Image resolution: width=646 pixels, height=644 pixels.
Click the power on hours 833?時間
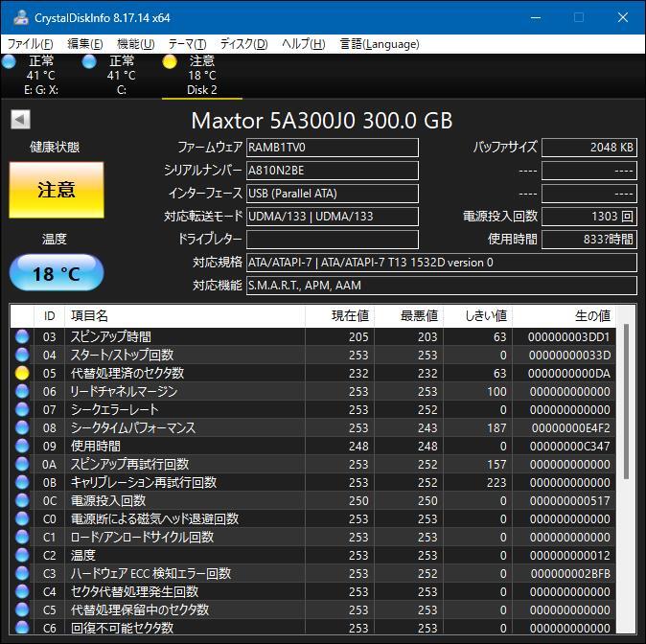(x=589, y=240)
